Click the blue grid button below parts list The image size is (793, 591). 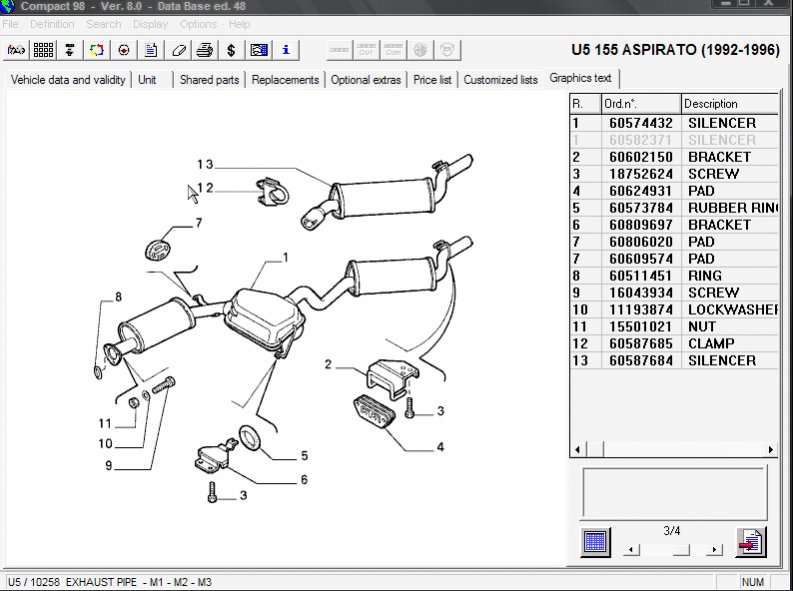point(596,541)
